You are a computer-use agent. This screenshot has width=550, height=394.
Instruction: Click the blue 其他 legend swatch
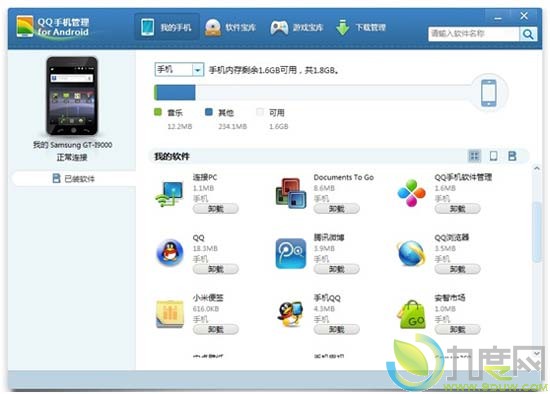[x=209, y=112]
